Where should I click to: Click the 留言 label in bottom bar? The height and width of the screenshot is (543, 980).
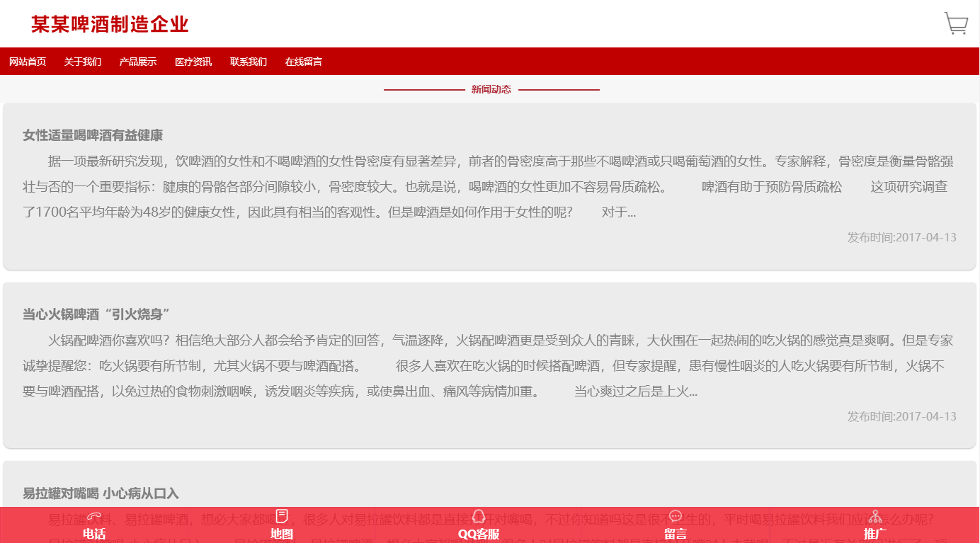[x=676, y=534]
